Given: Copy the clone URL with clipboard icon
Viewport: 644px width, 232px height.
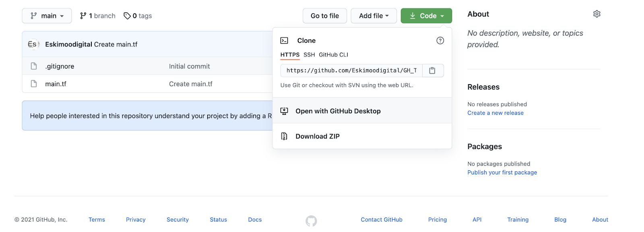Looking at the screenshot, I should coord(432,70).
